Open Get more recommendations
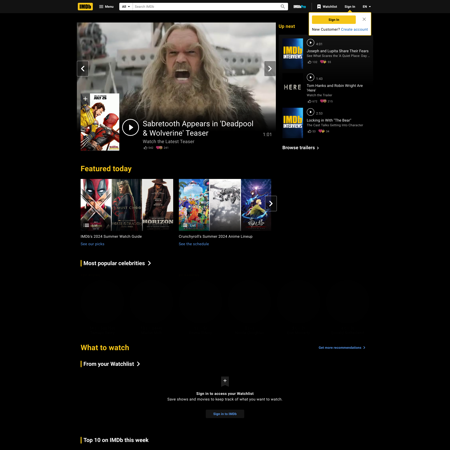This screenshot has width=450, height=450. tap(342, 348)
